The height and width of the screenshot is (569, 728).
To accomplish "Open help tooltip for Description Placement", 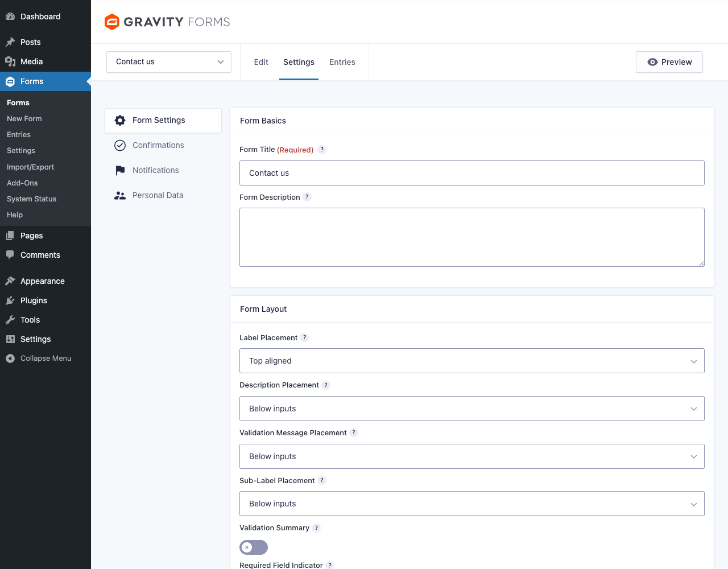I will tap(326, 385).
